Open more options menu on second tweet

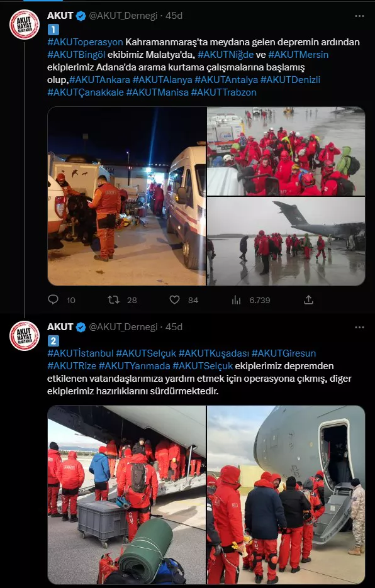tap(359, 328)
